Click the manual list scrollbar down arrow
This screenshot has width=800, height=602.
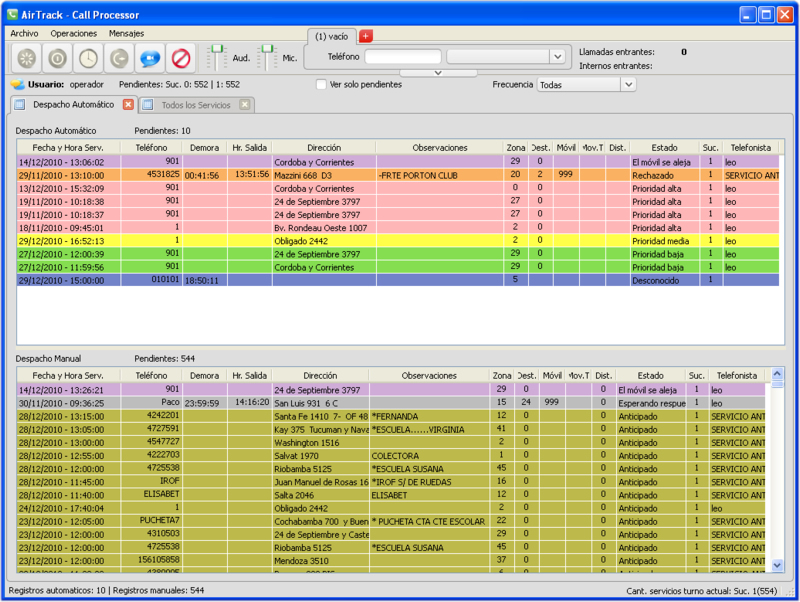coord(777,565)
